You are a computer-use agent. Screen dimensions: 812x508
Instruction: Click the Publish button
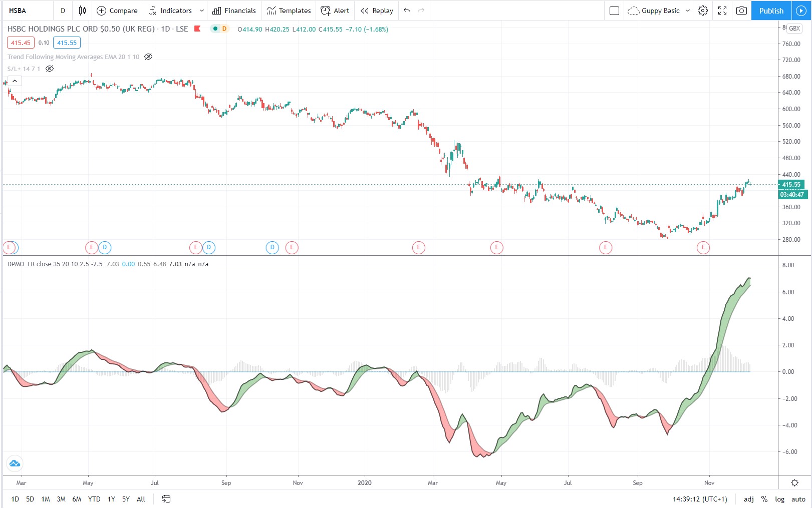click(771, 11)
